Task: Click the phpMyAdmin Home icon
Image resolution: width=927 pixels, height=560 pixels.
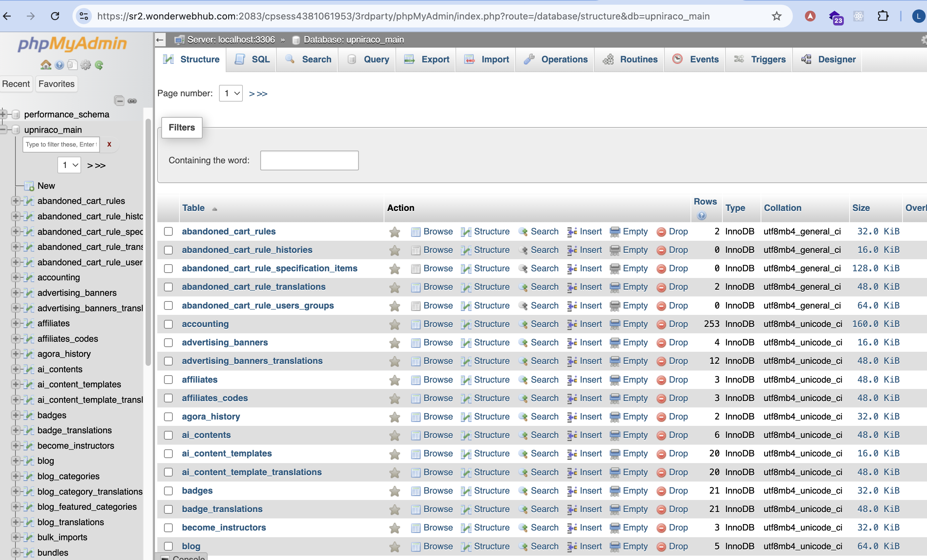Action: click(x=46, y=65)
